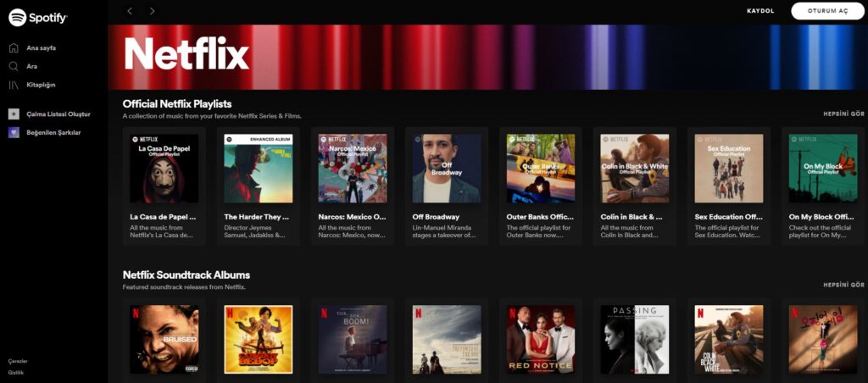Open the Sex Education playlist card

pos(728,186)
